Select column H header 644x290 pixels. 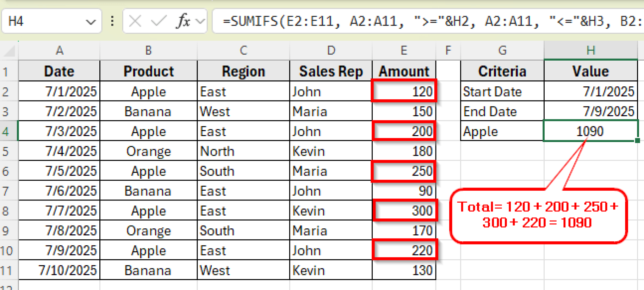click(591, 51)
